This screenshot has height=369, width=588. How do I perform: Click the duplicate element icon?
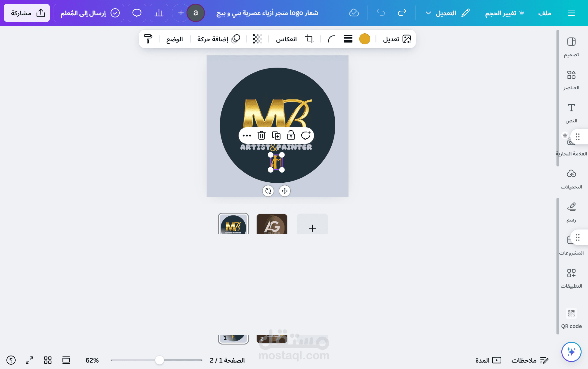click(x=276, y=135)
